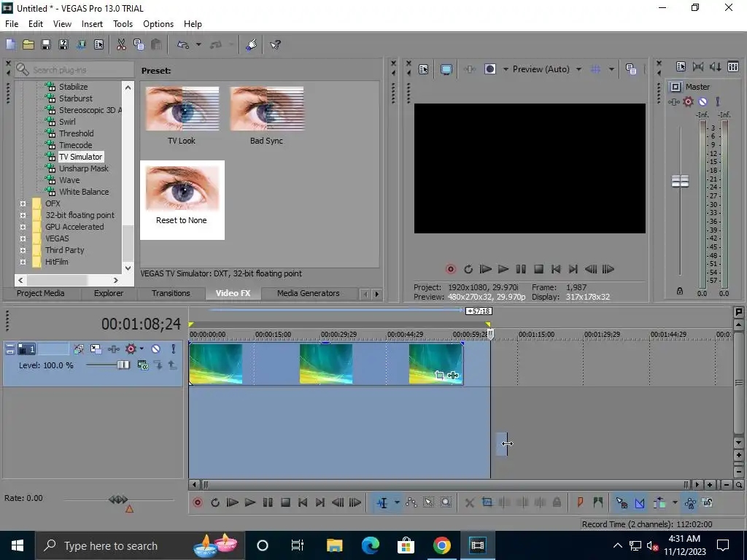The height and width of the screenshot is (560, 747).
Task: Adjust the Master volume fader
Action: coord(681,182)
